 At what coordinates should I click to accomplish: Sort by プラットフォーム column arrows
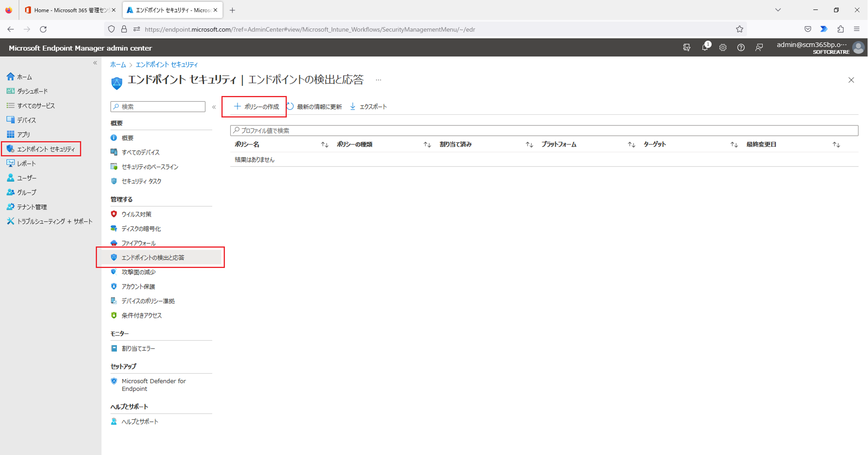631,145
